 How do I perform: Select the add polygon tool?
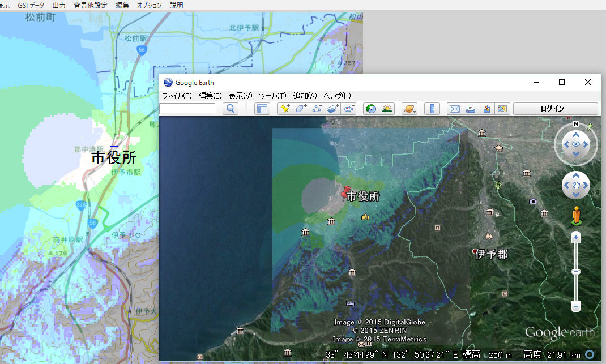point(301,109)
